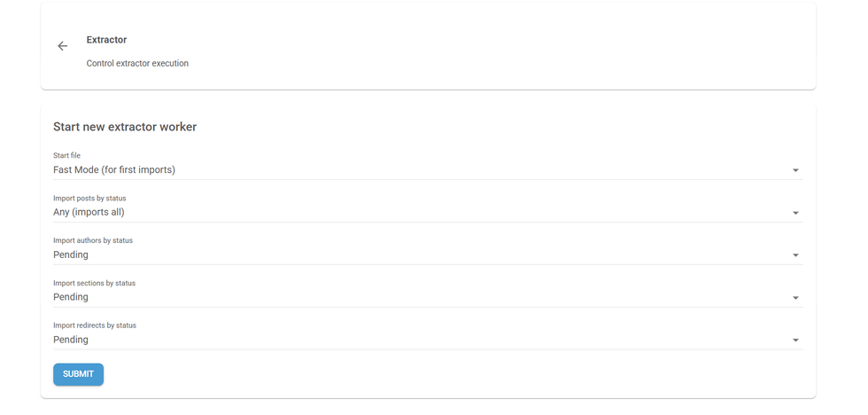Click the 'Import redirects by status' label
Viewport: 868px width, 415px height.
click(x=95, y=325)
